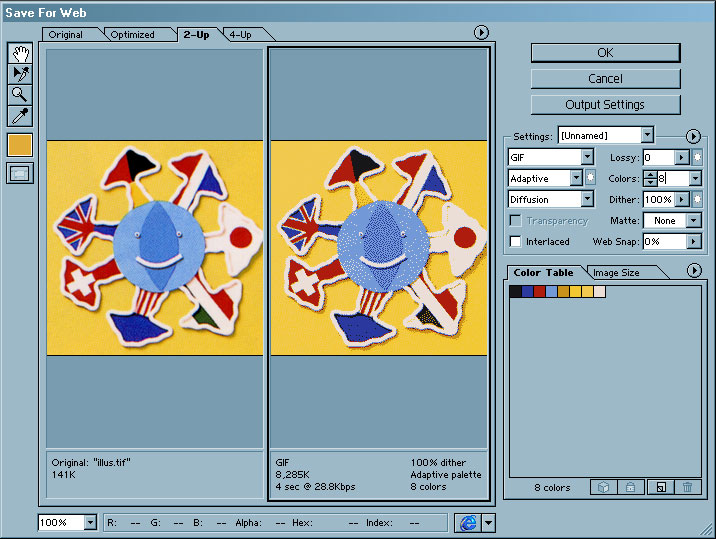Select the Slice Select tool
Screen dimensions: 716x539
click(x=20, y=74)
